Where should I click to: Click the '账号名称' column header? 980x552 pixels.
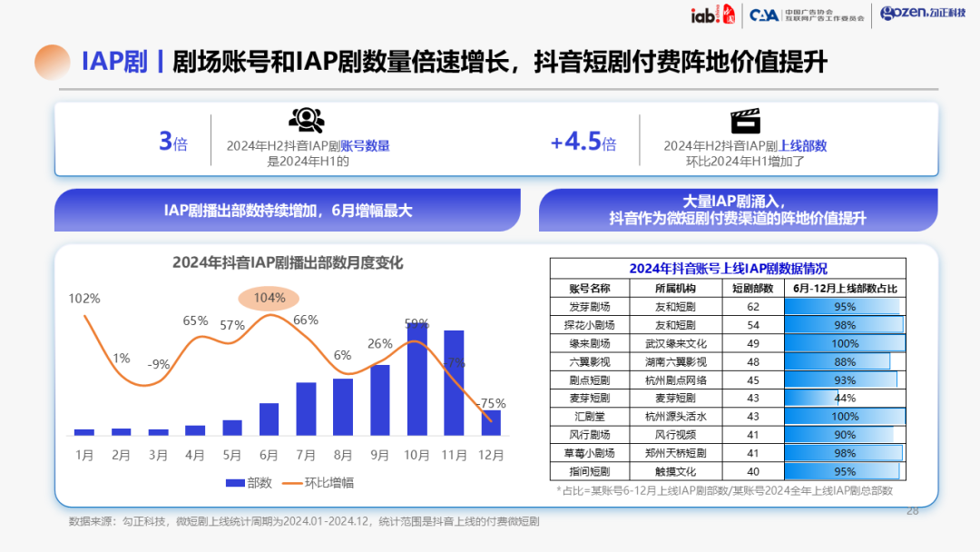590,288
